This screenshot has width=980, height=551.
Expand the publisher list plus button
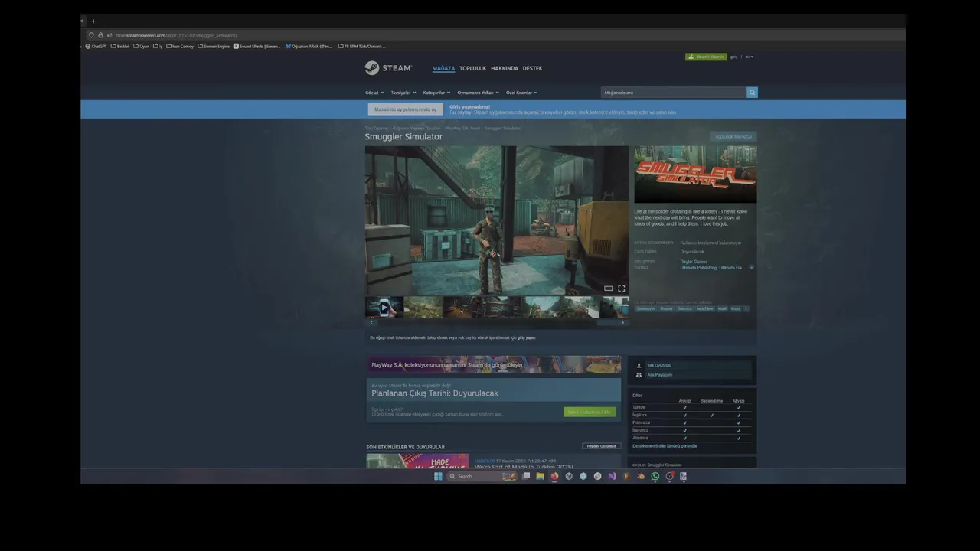751,268
